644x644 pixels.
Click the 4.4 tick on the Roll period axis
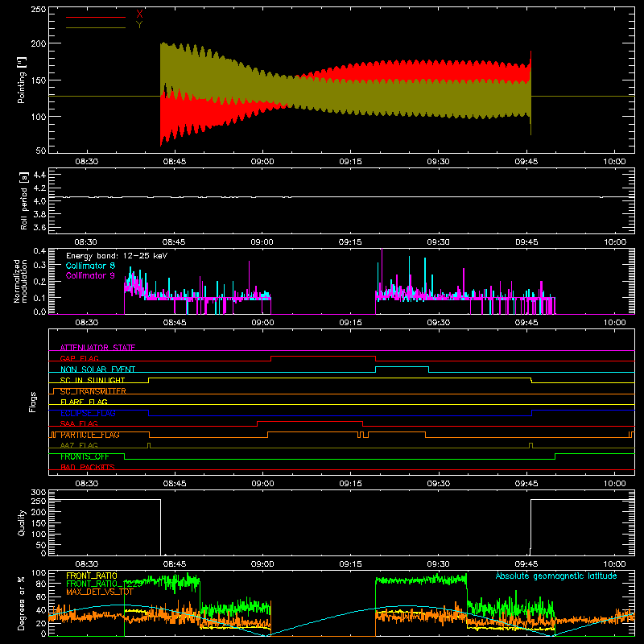[x=39, y=175]
